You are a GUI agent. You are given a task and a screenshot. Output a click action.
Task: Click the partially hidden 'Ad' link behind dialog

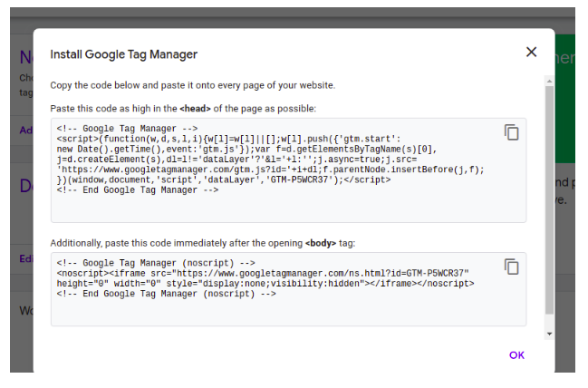tap(26, 131)
